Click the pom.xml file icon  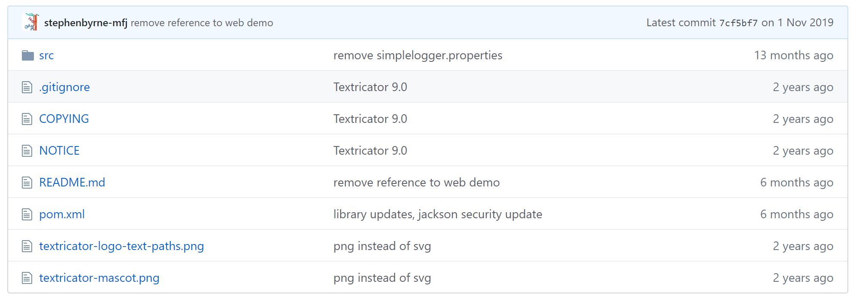coord(27,214)
